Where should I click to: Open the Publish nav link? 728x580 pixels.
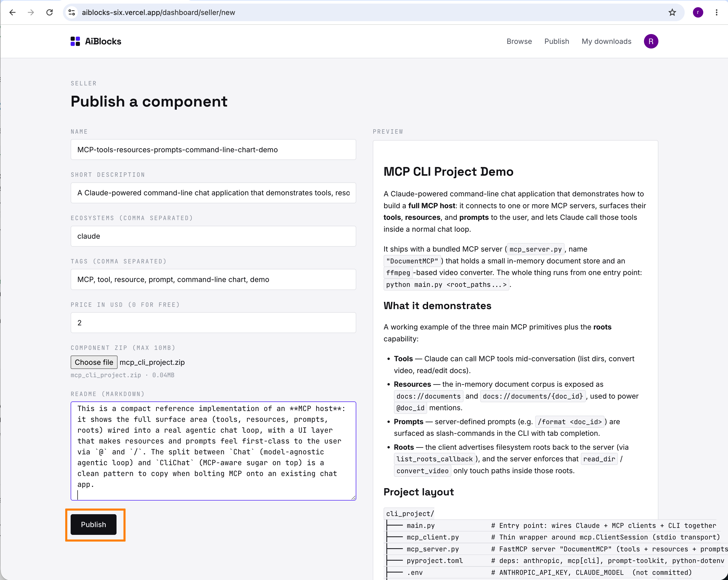(x=557, y=41)
